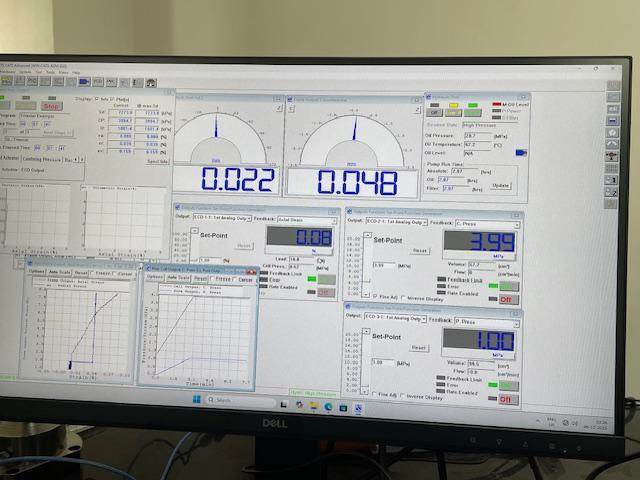
Task: Check Cursor in the pressure-time plot window
Action: [x=236, y=279]
